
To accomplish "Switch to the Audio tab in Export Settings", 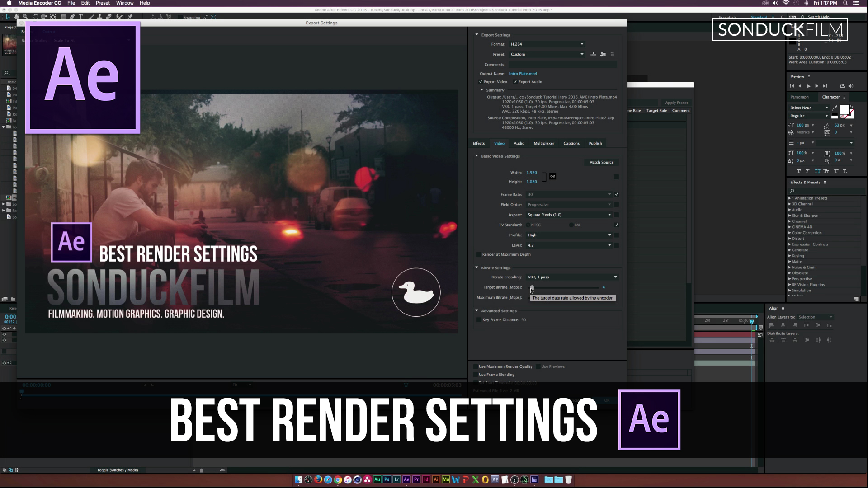I will click(519, 143).
